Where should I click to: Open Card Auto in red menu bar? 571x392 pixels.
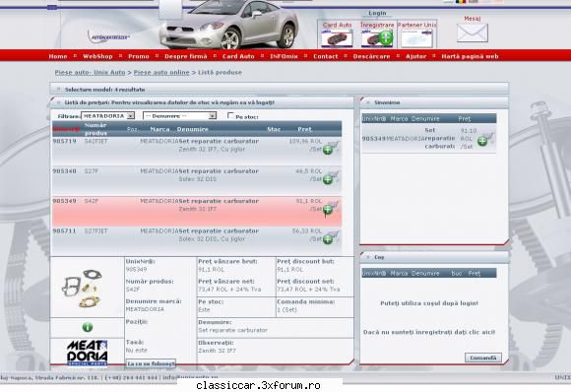238,56
